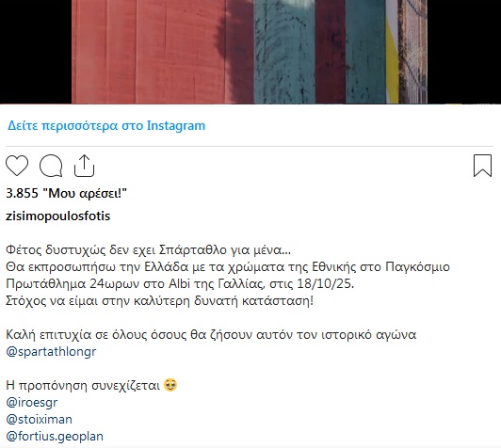Click the smiling emoji after 'συνεχίζεται'
Viewport: 501px width, 448px height.
coord(170,385)
